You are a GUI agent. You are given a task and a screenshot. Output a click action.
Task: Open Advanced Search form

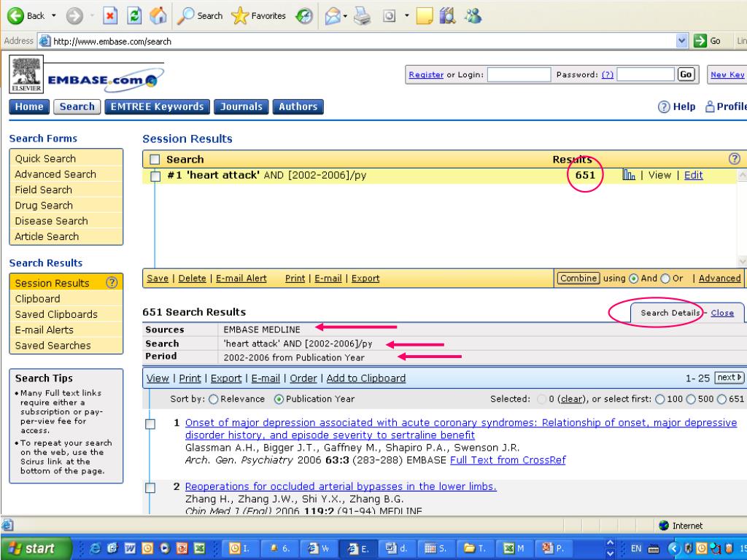(55, 174)
